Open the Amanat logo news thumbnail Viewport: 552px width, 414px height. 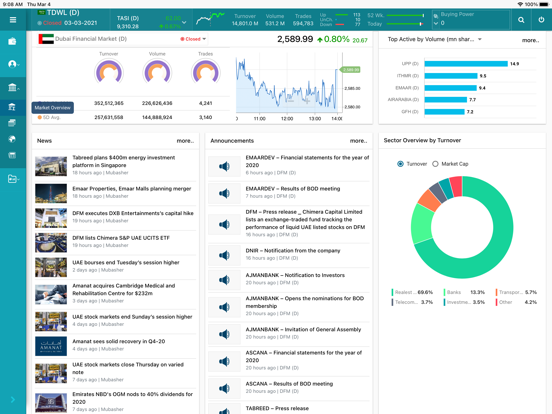click(x=51, y=346)
